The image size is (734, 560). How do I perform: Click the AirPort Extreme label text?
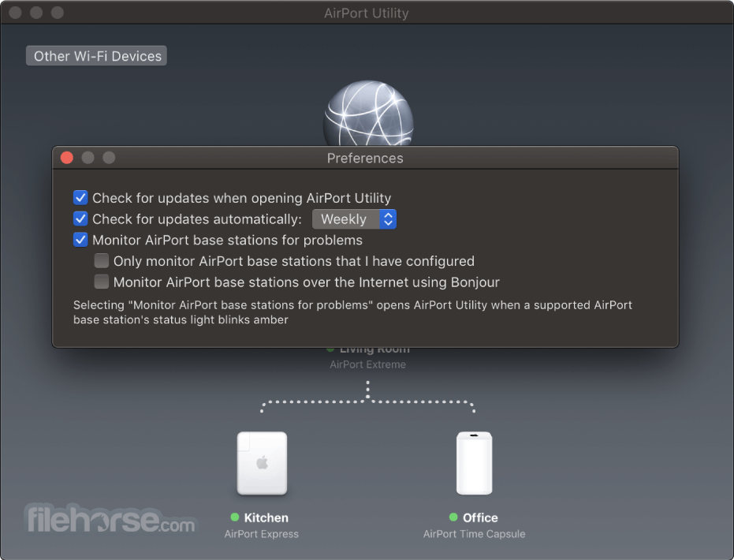tap(368, 364)
